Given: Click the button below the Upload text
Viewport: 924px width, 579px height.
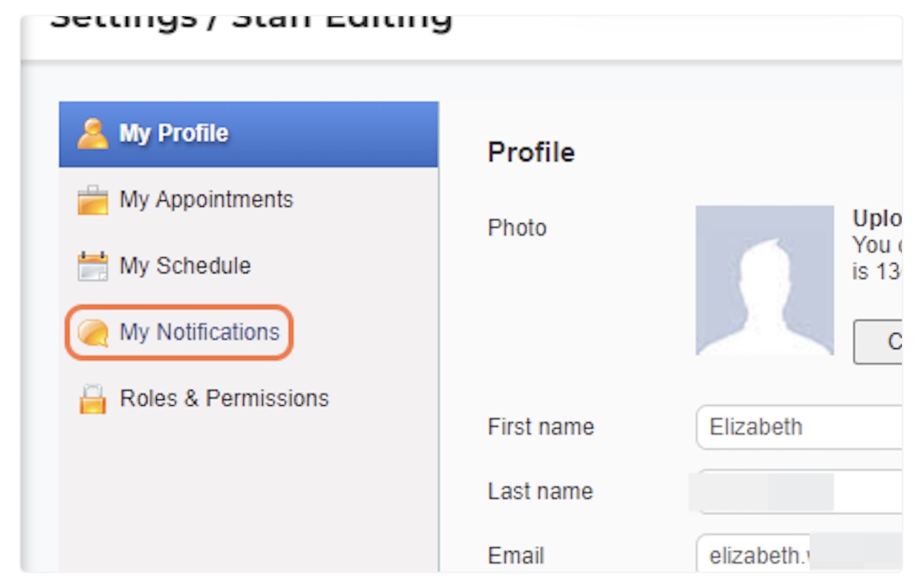Looking at the screenshot, I should pos(878,342).
